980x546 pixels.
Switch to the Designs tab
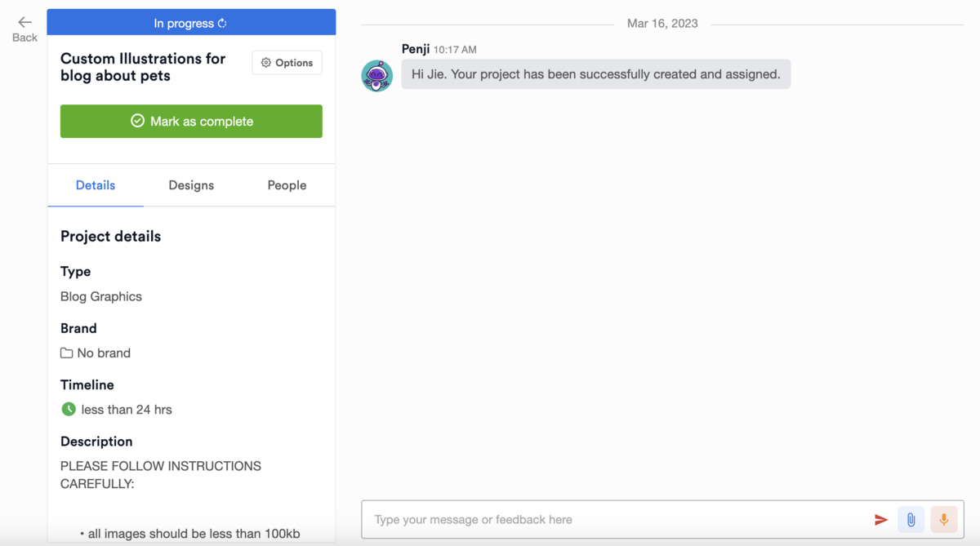[191, 185]
